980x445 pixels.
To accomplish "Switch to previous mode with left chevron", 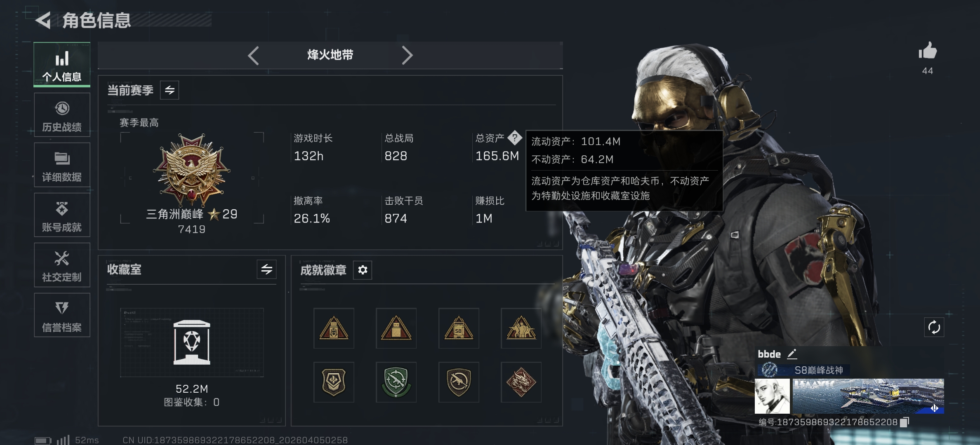I will click(x=253, y=55).
